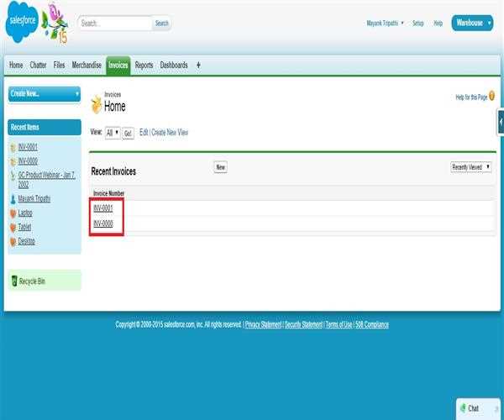Open INV-0001 in Recent Invoices list
Image resolution: width=504 pixels, height=420 pixels.
[x=103, y=208]
